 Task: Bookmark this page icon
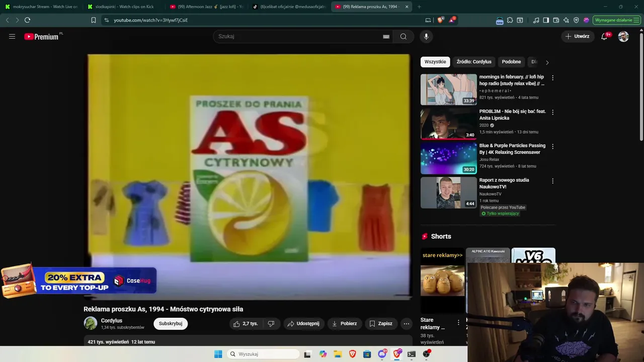(94, 20)
